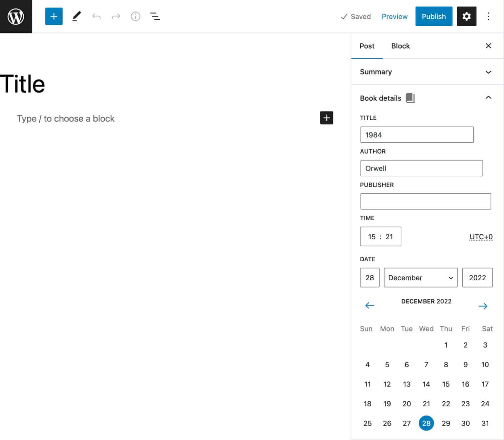Switch to the Post tab
Screen dimensions: 504x440
click(x=367, y=46)
